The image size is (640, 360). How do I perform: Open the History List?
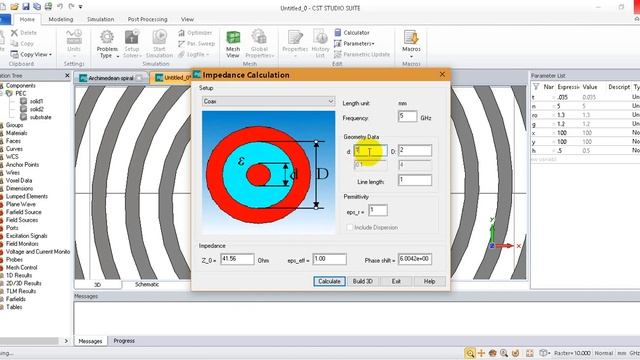320,44
